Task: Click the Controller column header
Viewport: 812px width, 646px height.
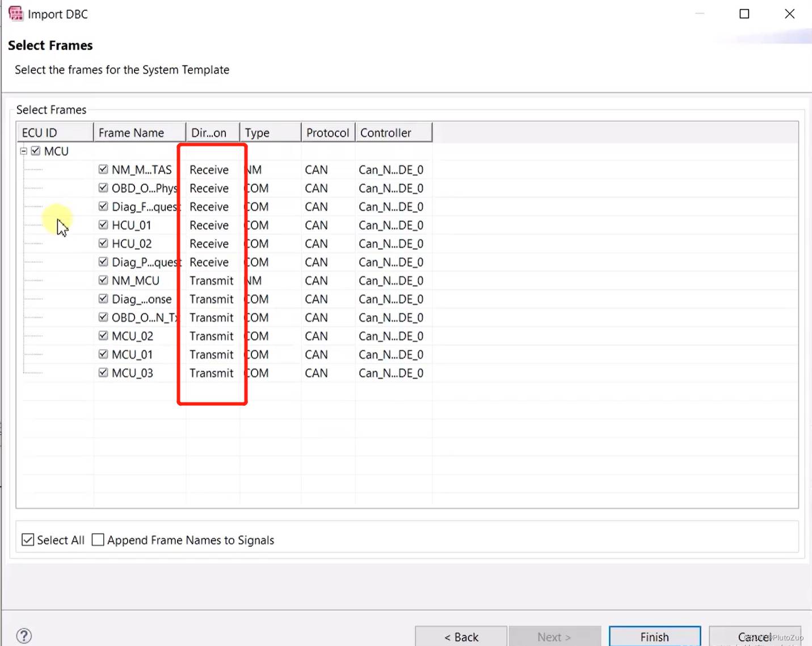Action: [x=394, y=132]
